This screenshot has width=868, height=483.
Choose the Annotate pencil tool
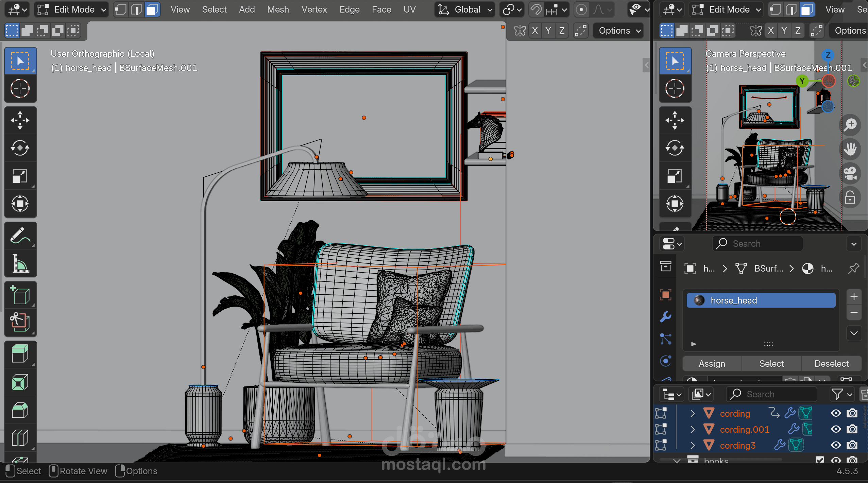pos(20,235)
